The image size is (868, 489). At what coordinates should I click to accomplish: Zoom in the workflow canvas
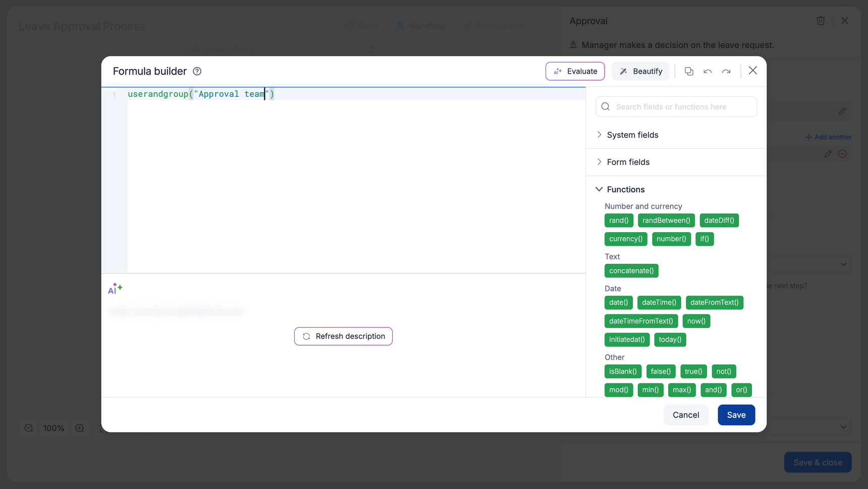point(80,428)
